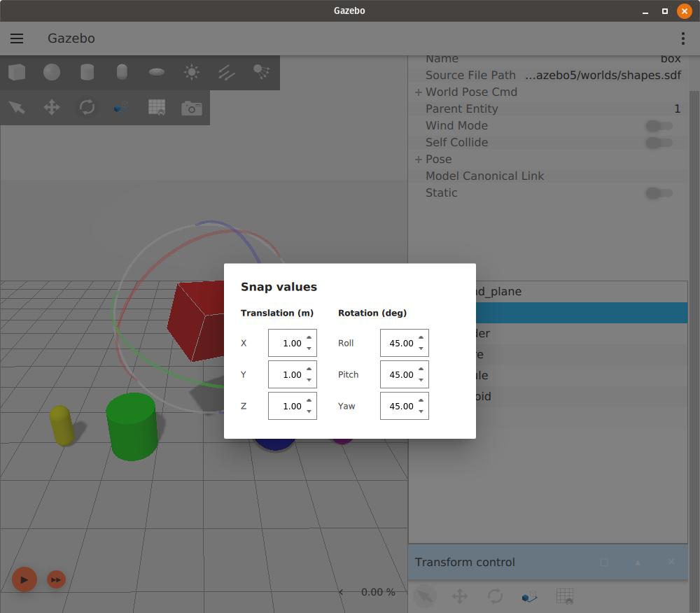Increase the Roll snap value stepper
Viewport: 700px width, 613px height.
421,339
